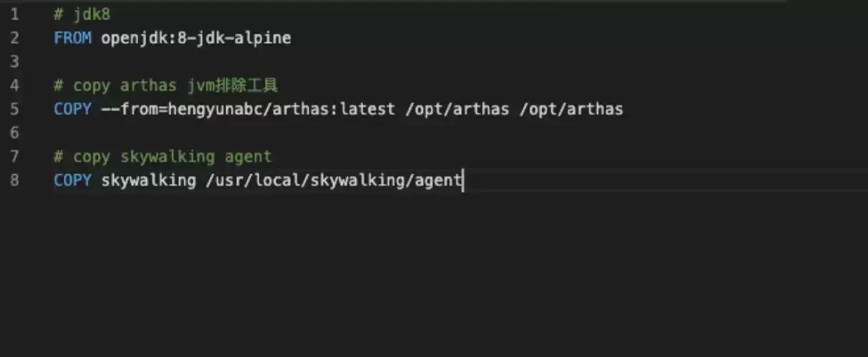
Task: Click the '# copy skywalking agent' comment
Action: click(x=163, y=156)
